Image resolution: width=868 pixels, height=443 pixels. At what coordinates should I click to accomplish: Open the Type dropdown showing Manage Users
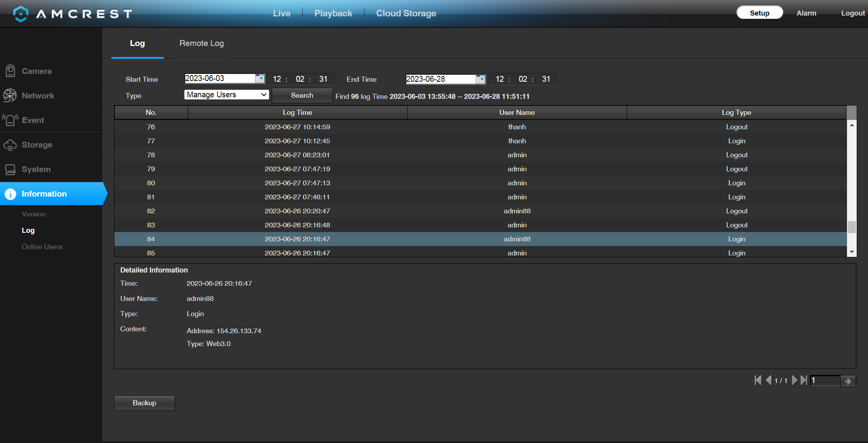227,95
